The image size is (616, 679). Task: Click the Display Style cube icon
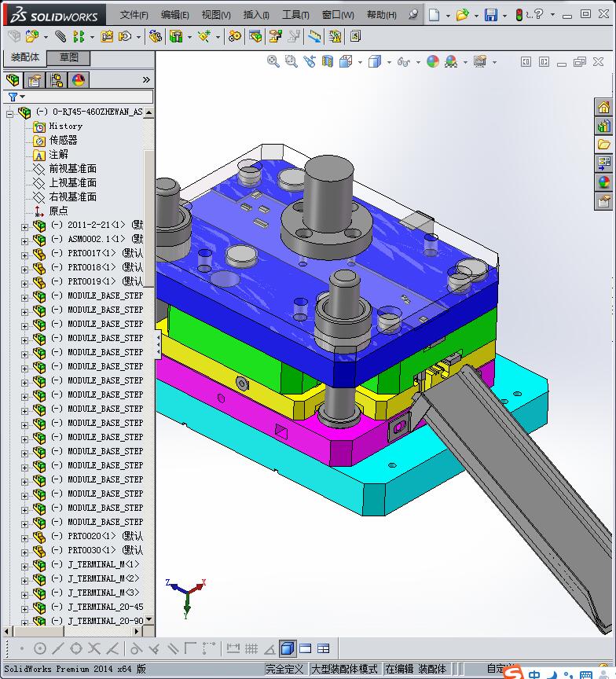pos(375,61)
